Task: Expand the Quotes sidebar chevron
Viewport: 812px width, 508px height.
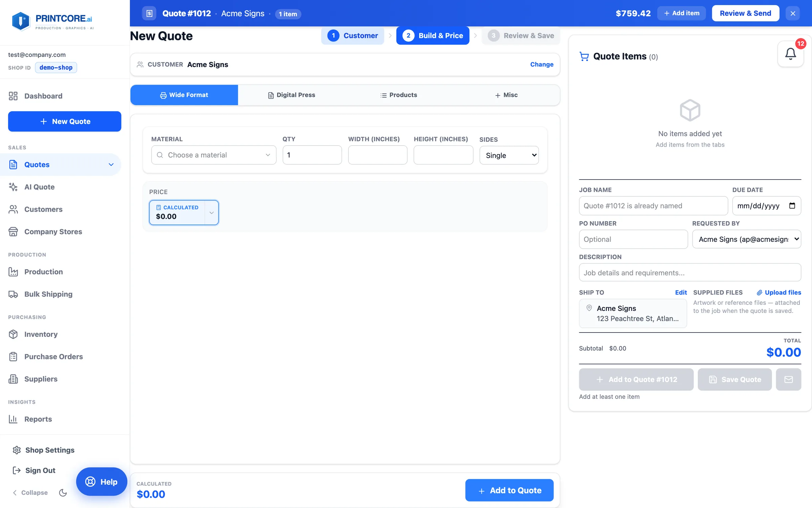Action: pos(111,165)
